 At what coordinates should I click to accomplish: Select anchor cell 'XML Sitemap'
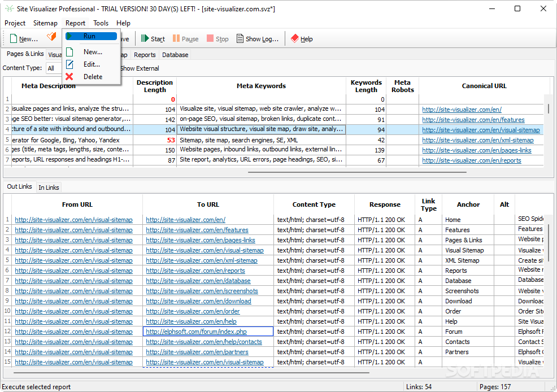pos(468,260)
